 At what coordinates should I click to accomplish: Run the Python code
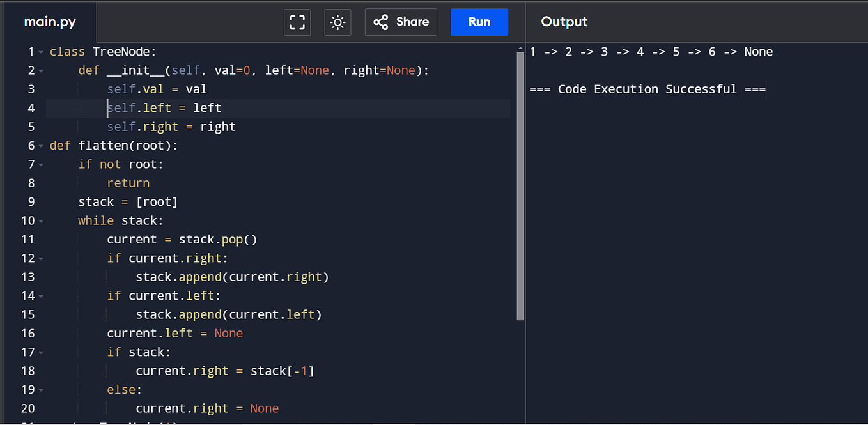(x=479, y=22)
